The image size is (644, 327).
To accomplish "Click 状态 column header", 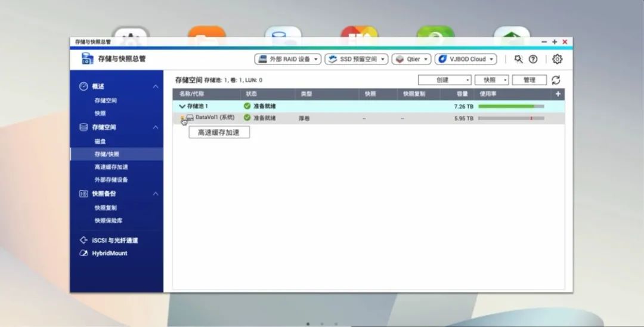I will click(252, 94).
